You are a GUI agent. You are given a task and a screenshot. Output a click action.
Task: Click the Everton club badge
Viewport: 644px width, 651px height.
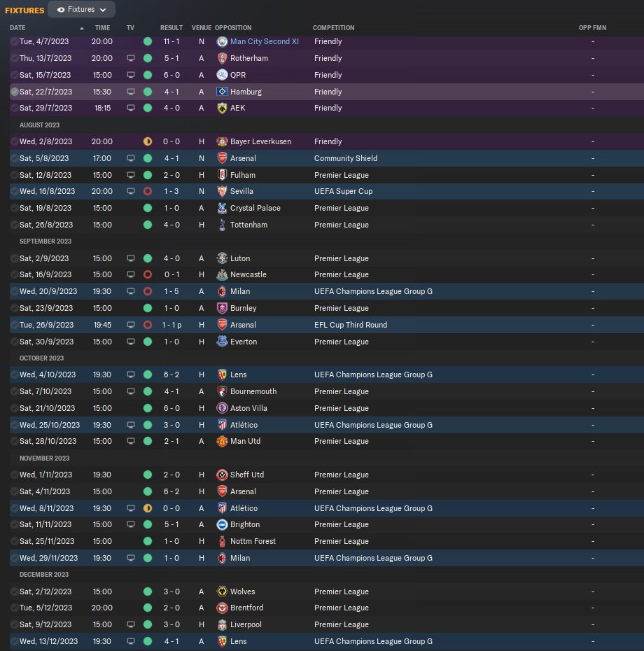point(222,342)
